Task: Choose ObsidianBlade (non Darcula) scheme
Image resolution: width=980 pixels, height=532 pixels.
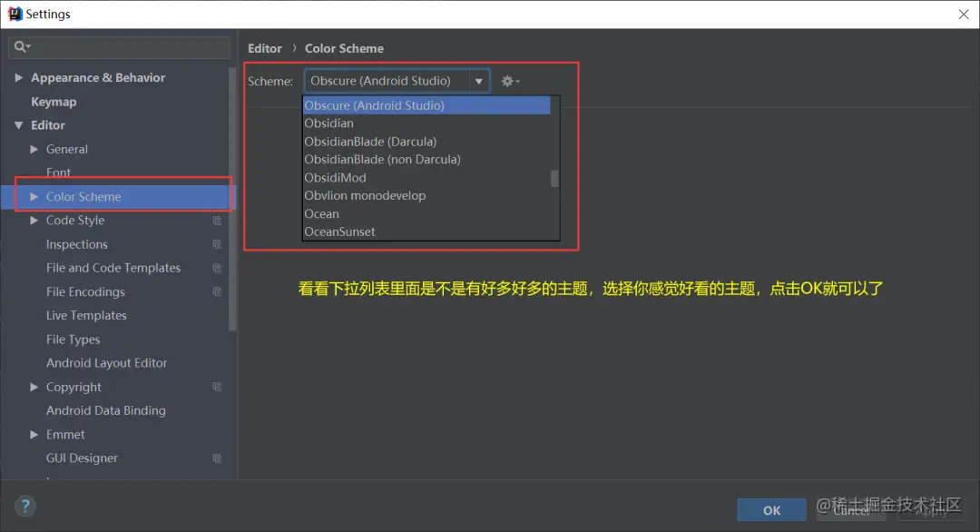Action: [x=426, y=160]
